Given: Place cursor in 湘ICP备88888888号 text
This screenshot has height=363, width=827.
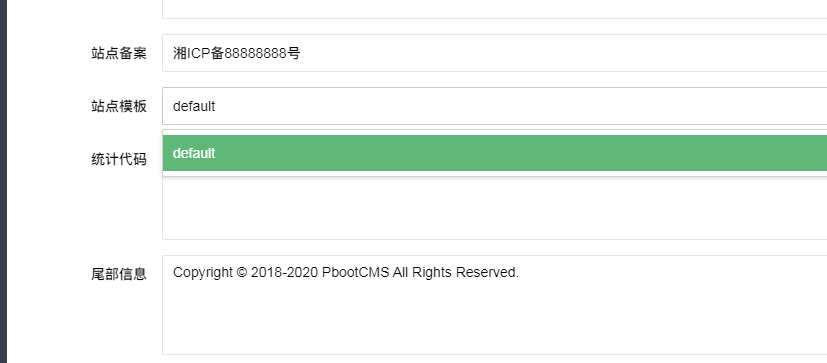Looking at the screenshot, I should [237, 53].
